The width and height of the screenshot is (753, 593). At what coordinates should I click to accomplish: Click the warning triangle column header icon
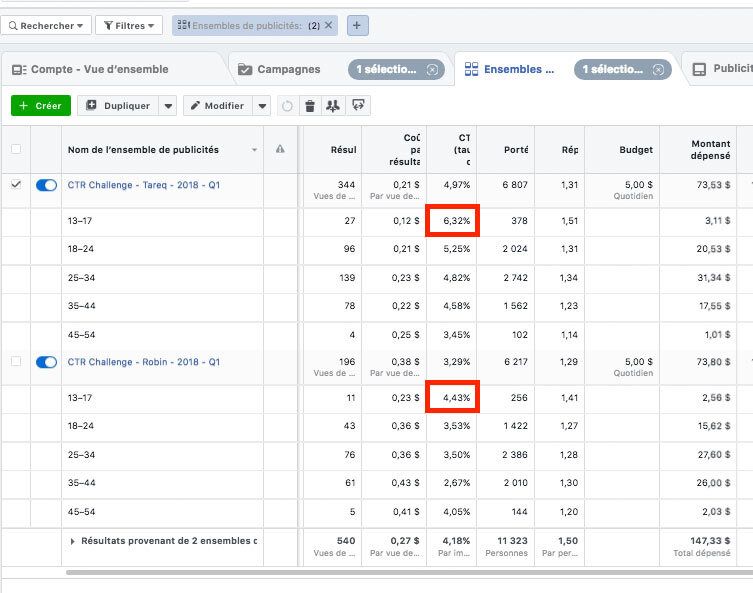coord(280,150)
